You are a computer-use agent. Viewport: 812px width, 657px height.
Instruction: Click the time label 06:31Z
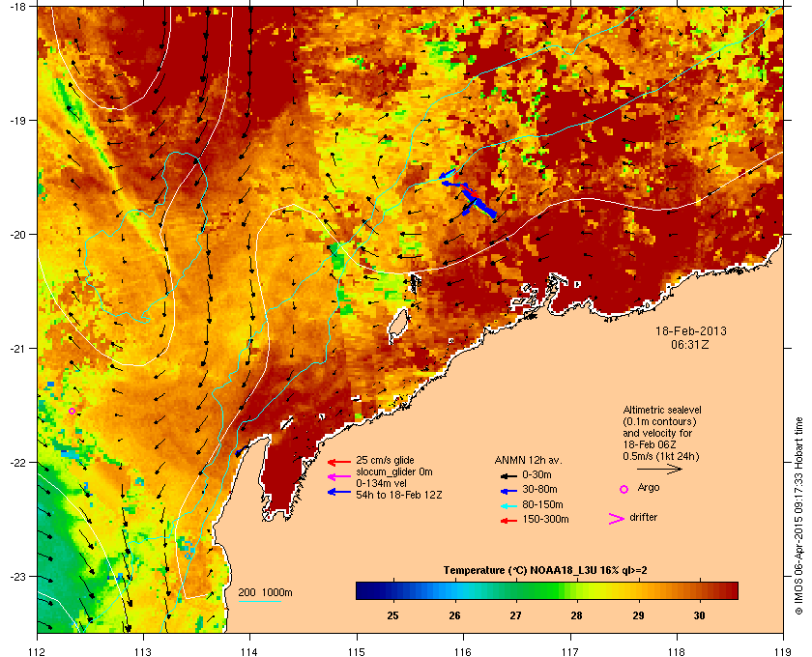pos(690,344)
